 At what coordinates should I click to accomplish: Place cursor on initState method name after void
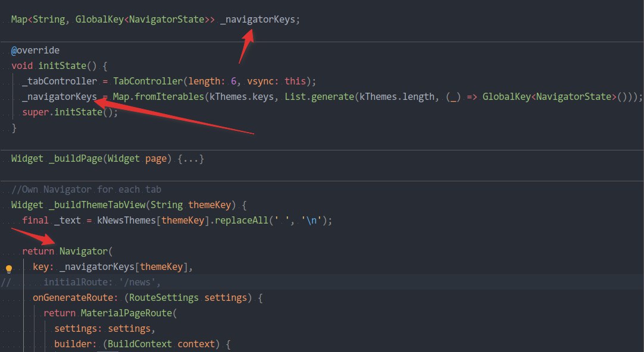point(62,65)
